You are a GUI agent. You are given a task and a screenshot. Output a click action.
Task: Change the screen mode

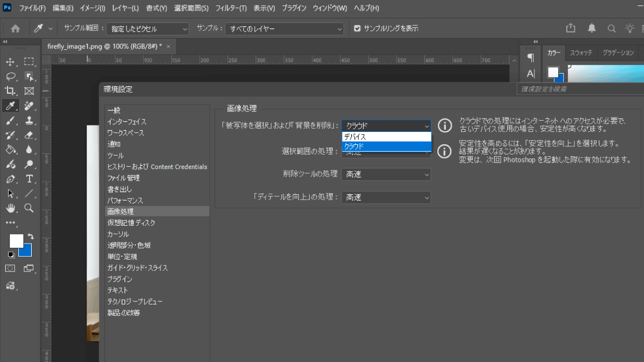coord(28,268)
